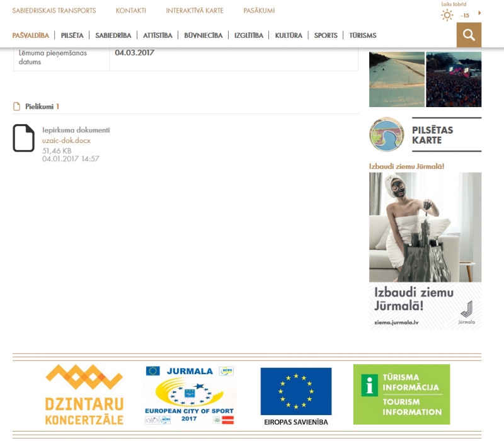Click the Izbaudi ziemu Jūrmalā banner
Viewport: 504px width, 441px height.
click(425, 250)
